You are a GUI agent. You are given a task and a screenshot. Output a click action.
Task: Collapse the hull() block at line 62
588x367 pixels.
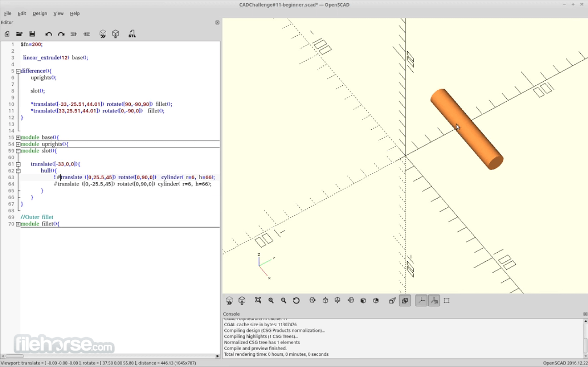[18, 171]
